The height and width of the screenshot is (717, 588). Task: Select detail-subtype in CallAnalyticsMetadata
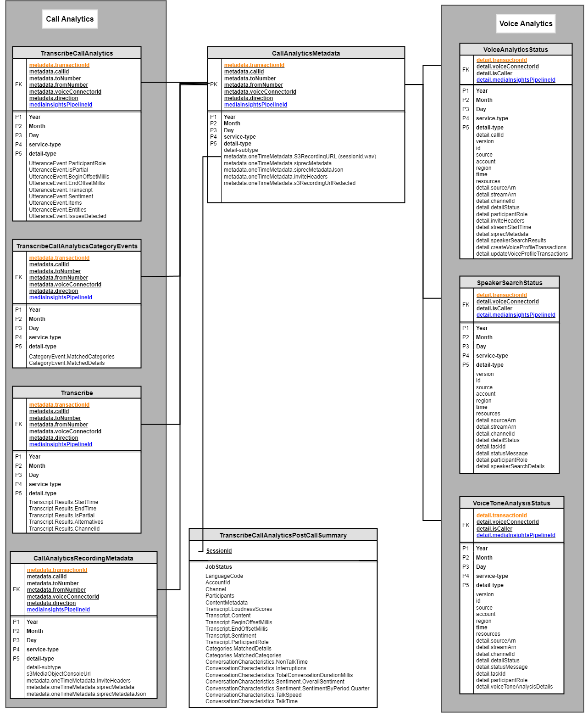(x=241, y=150)
